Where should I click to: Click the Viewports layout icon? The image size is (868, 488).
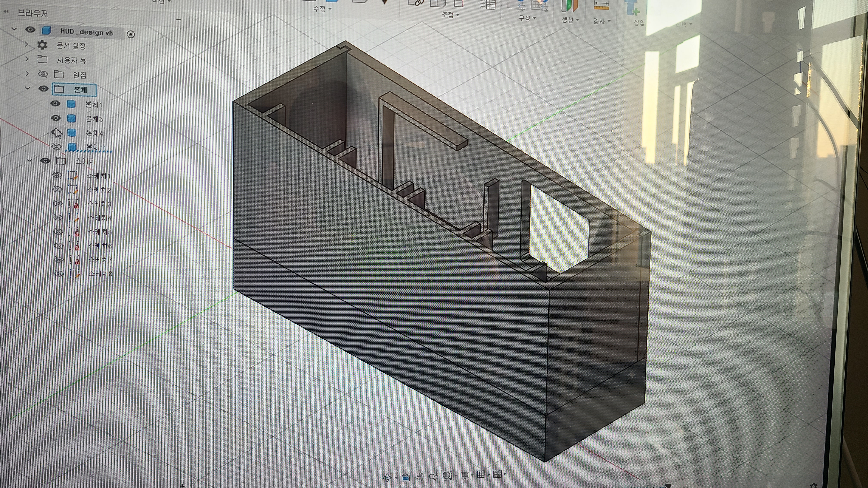tap(497, 474)
